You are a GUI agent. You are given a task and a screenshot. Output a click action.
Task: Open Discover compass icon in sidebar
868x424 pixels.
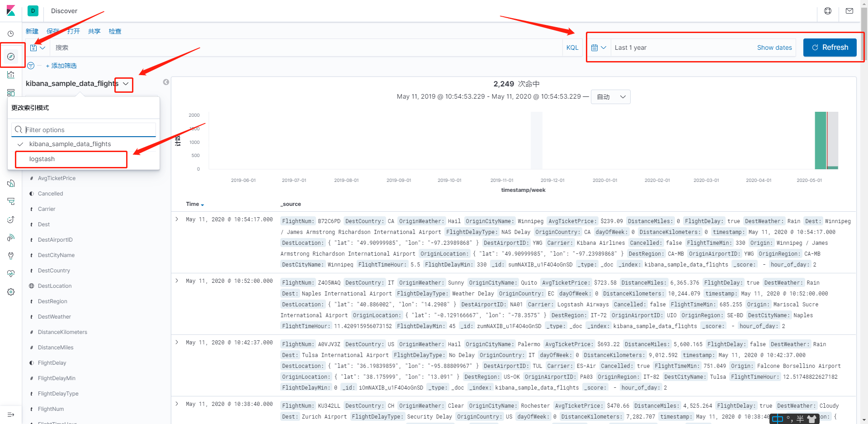[11, 57]
